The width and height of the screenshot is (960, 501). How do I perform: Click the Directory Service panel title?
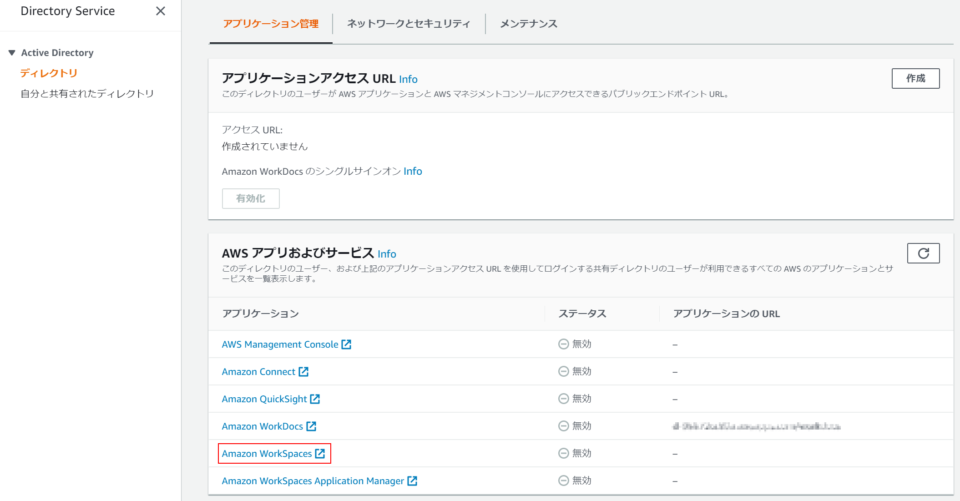pyautogui.click(x=67, y=11)
